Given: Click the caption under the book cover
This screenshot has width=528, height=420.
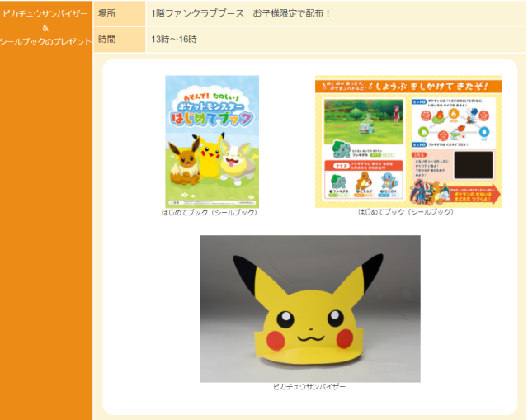Looking at the screenshot, I should point(210,212).
